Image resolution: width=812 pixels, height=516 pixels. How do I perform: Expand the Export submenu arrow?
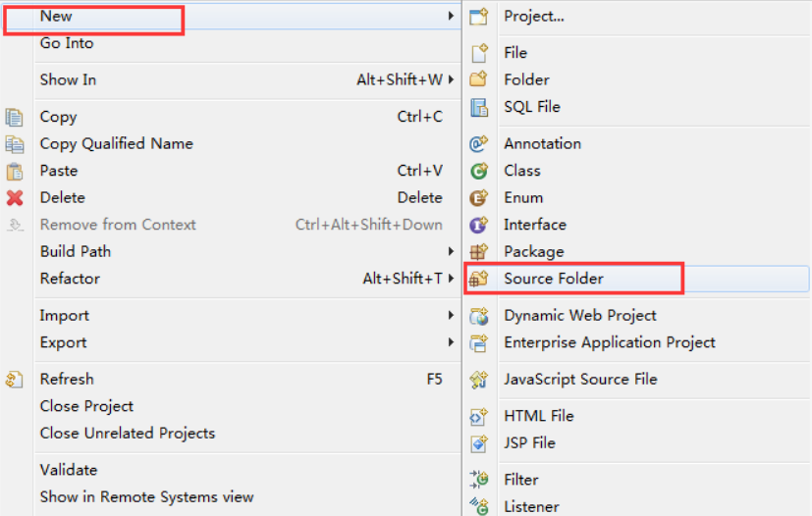click(x=451, y=341)
